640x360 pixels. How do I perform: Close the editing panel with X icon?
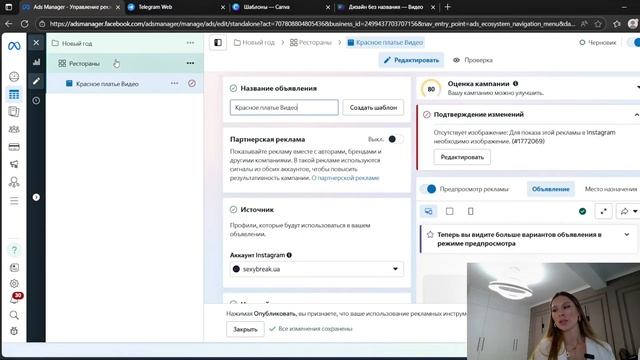point(36,42)
